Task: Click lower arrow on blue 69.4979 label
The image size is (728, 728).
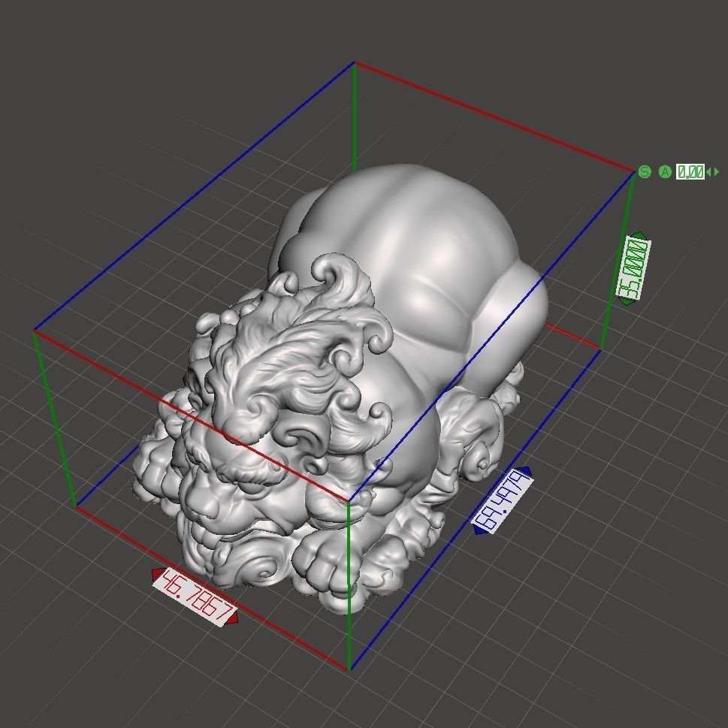Action: pyautogui.click(x=479, y=529)
